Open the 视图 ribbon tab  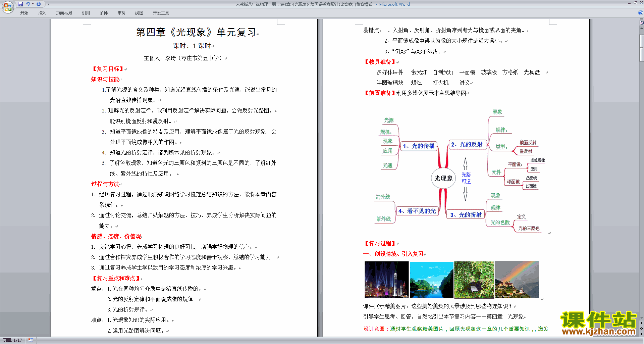[139, 13]
